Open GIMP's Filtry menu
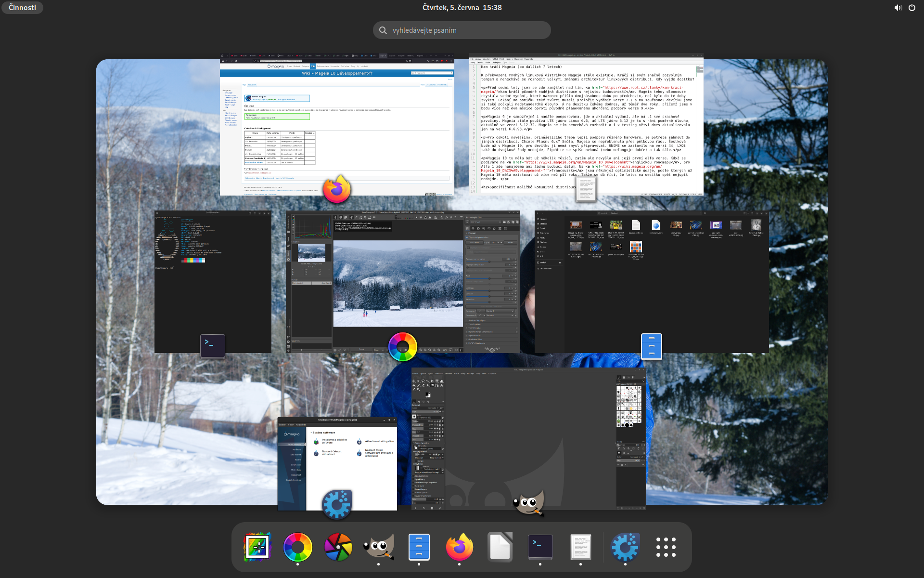Screen dimensions: 924x578 pyautogui.click(x=478, y=374)
